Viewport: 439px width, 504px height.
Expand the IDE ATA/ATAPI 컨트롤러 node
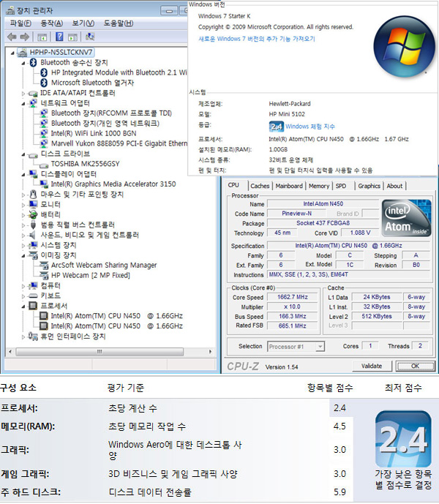(x=23, y=94)
